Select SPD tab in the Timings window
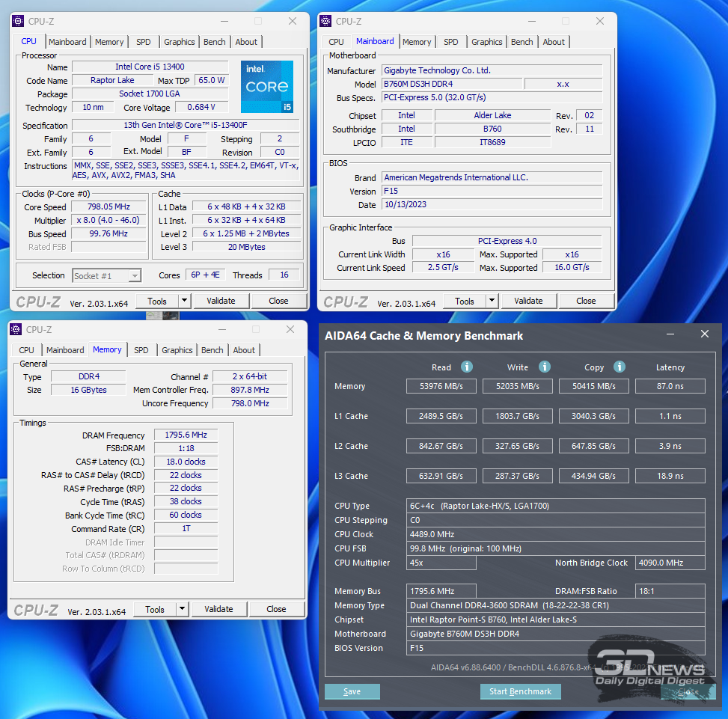 pos(141,350)
